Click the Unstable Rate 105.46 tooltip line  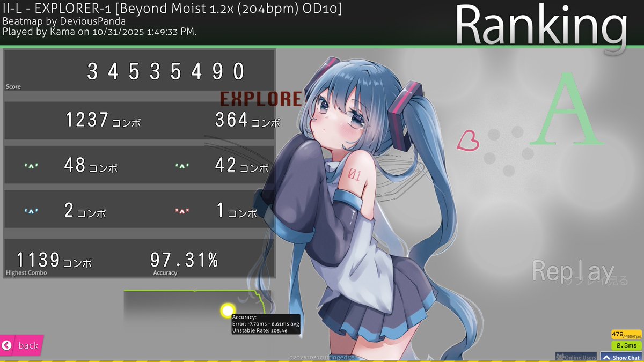point(260,331)
